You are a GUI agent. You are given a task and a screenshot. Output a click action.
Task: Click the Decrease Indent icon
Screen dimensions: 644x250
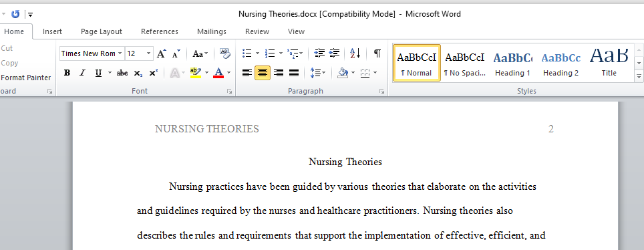(x=319, y=53)
